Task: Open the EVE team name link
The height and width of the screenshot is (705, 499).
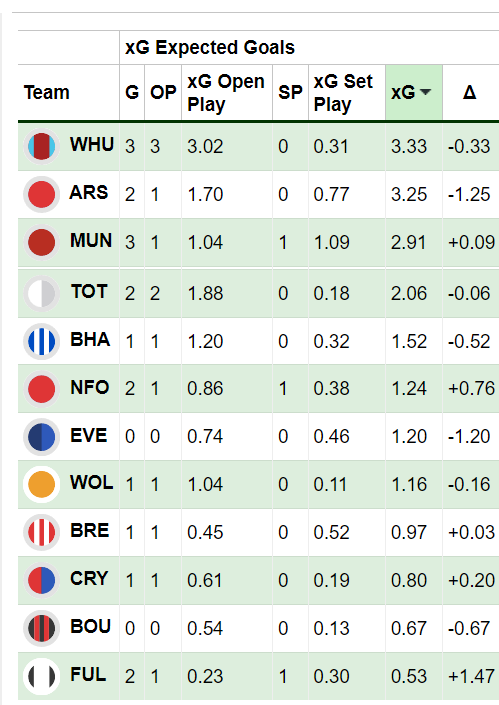Action: (89, 435)
